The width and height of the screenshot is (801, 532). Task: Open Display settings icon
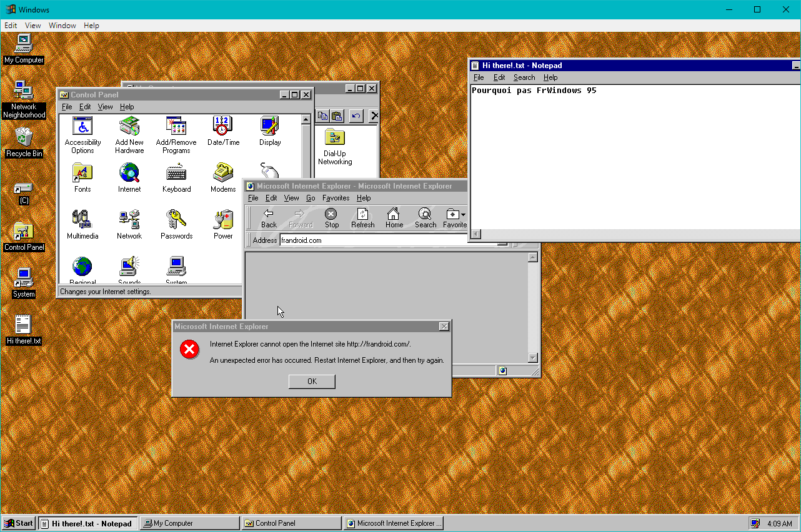point(270,131)
